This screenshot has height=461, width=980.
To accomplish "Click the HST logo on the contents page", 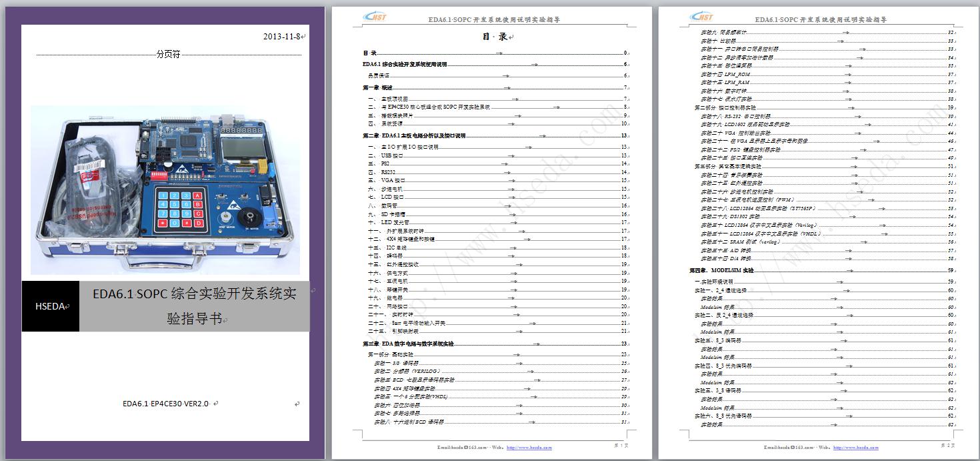I will [375, 17].
